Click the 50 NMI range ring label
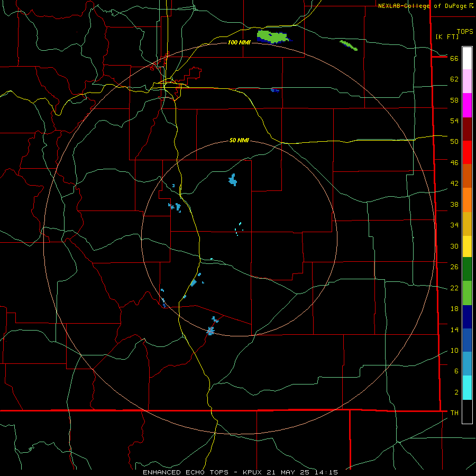This screenshot has width=476, height=476. point(239,140)
